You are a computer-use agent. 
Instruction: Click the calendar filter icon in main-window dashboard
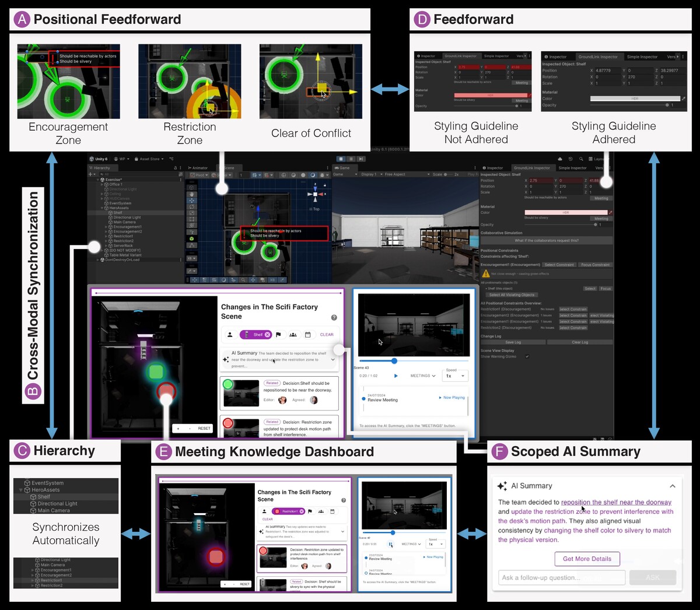307,335
